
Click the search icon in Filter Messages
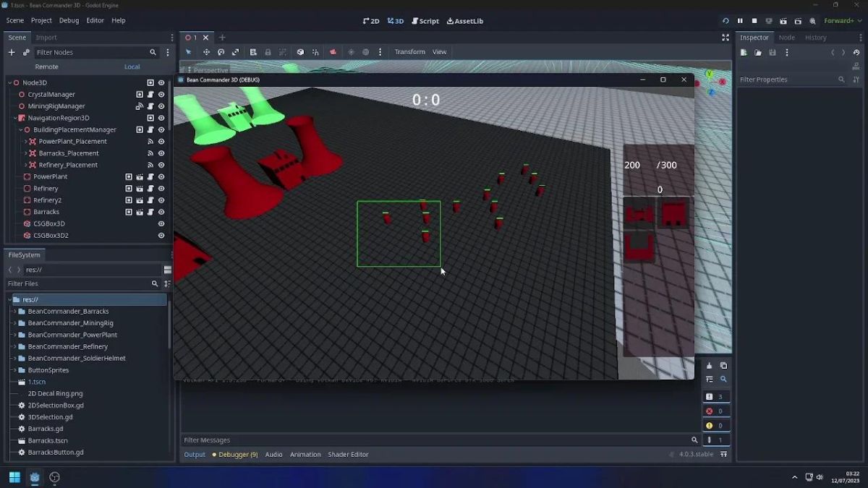click(x=694, y=440)
